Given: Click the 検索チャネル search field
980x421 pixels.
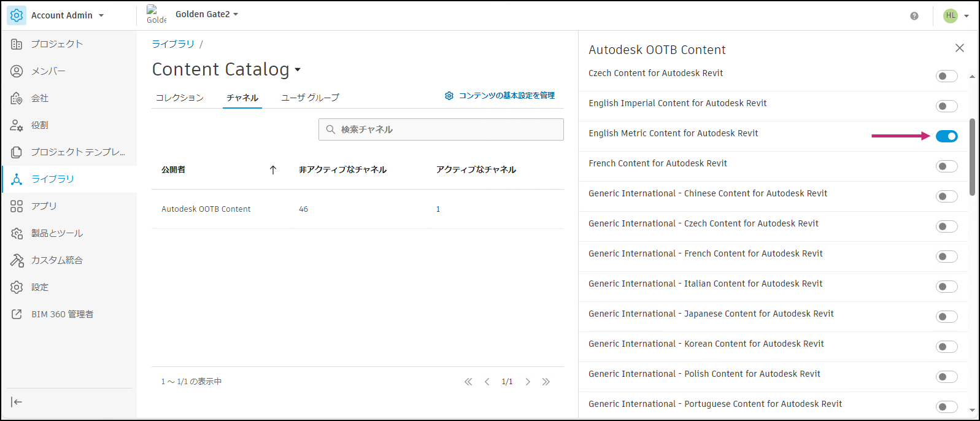Looking at the screenshot, I should 441,129.
